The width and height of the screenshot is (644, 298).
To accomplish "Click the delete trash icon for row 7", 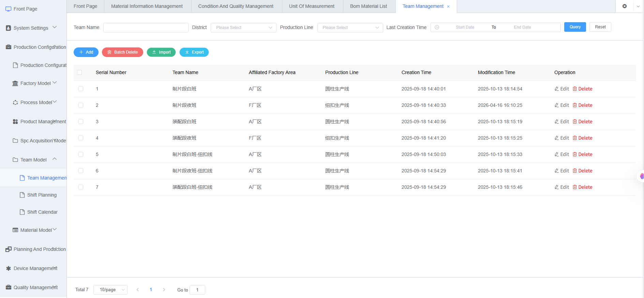I will pyautogui.click(x=575, y=187).
